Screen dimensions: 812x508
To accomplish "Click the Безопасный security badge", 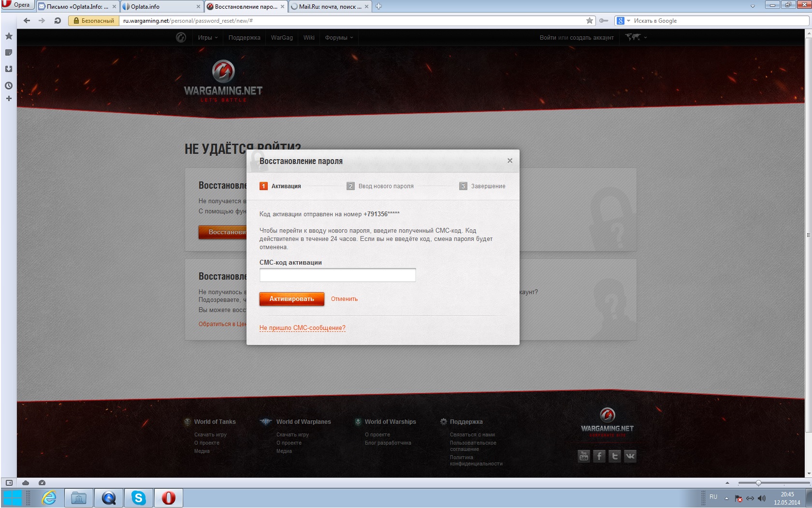I will pyautogui.click(x=94, y=21).
